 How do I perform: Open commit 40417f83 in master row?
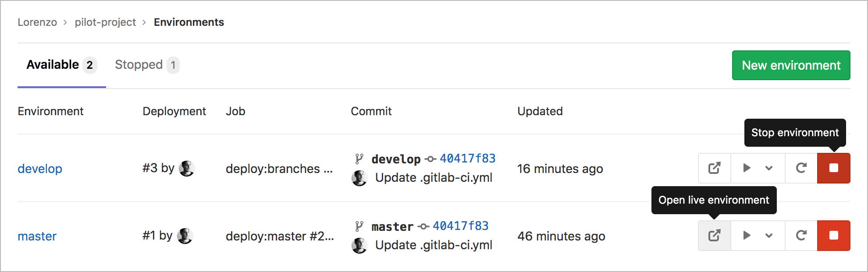pos(461,226)
